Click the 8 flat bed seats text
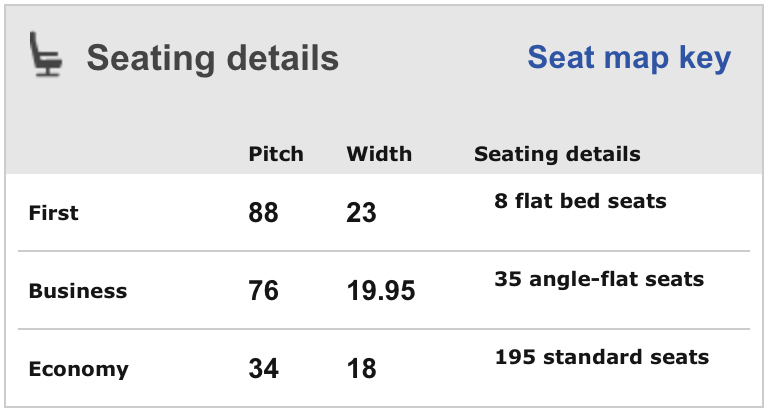770x414 pixels. pyautogui.click(x=580, y=201)
